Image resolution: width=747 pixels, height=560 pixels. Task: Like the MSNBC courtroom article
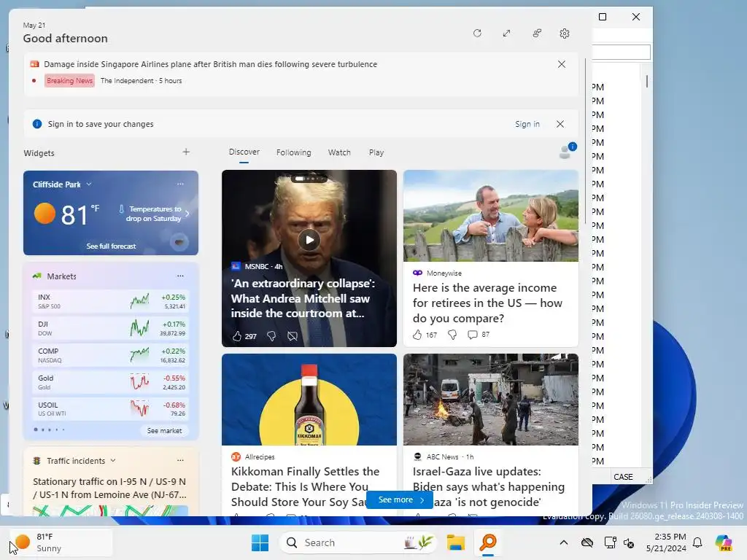(x=237, y=336)
